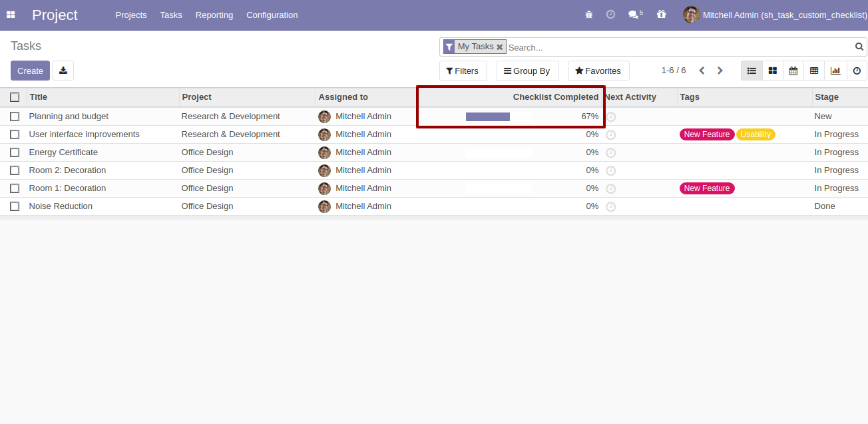Click the Done stage of Noise Reduction

pyautogui.click(x=825, y=206)
